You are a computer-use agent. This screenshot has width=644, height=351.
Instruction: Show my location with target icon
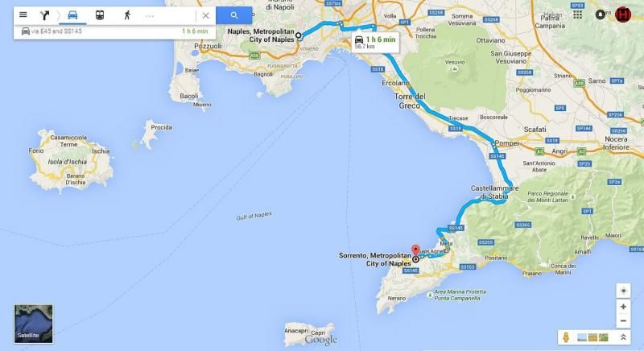click(623, 291)
